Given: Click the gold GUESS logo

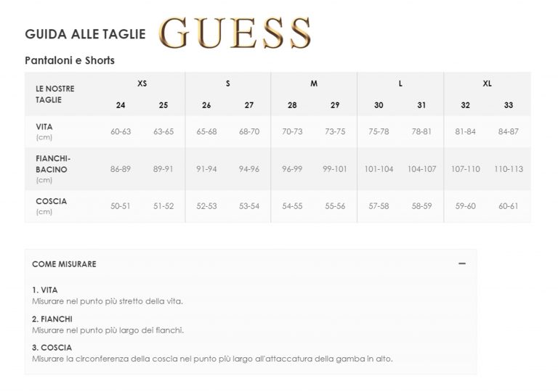Looking at the screenshot, I should click(x=235, y=33).
